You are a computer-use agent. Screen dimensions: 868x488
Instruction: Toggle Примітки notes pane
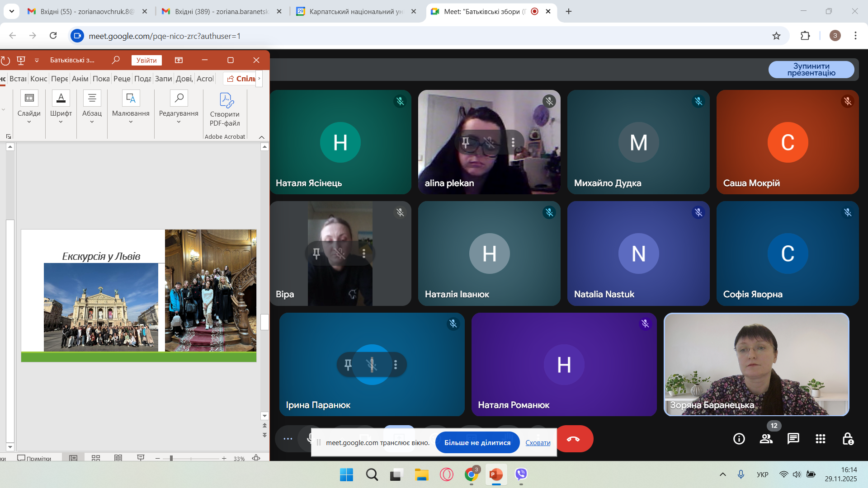34,458
